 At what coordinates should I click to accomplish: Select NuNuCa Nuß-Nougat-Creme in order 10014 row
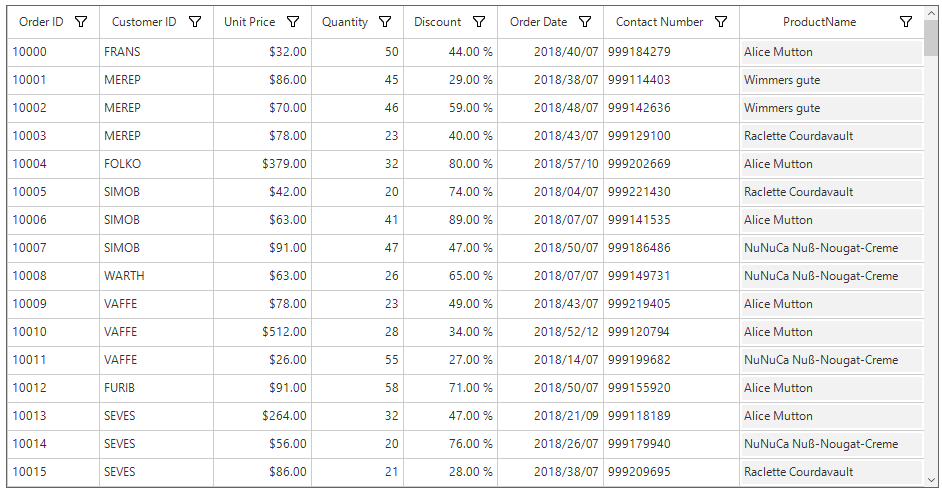(x=832, y=444)
